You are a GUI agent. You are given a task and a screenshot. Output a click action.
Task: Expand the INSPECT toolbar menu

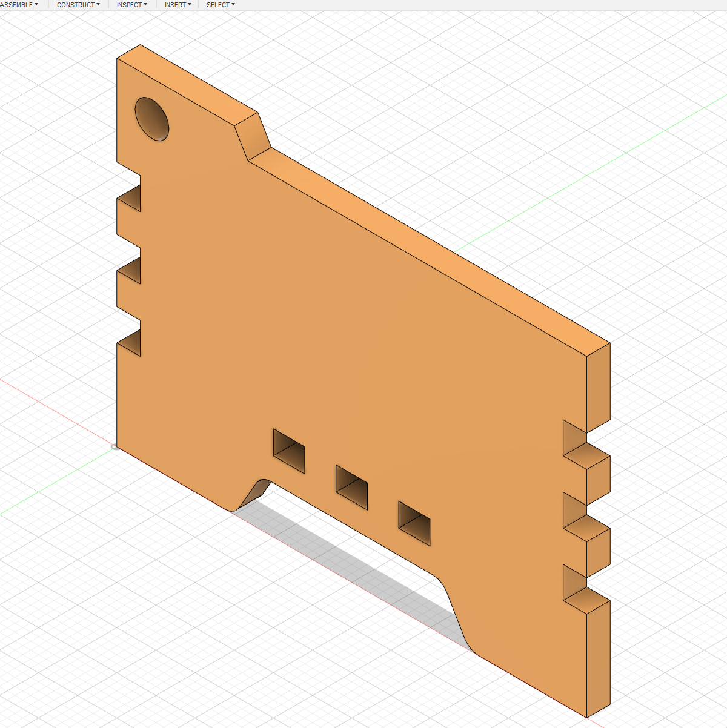coord(131,5)
